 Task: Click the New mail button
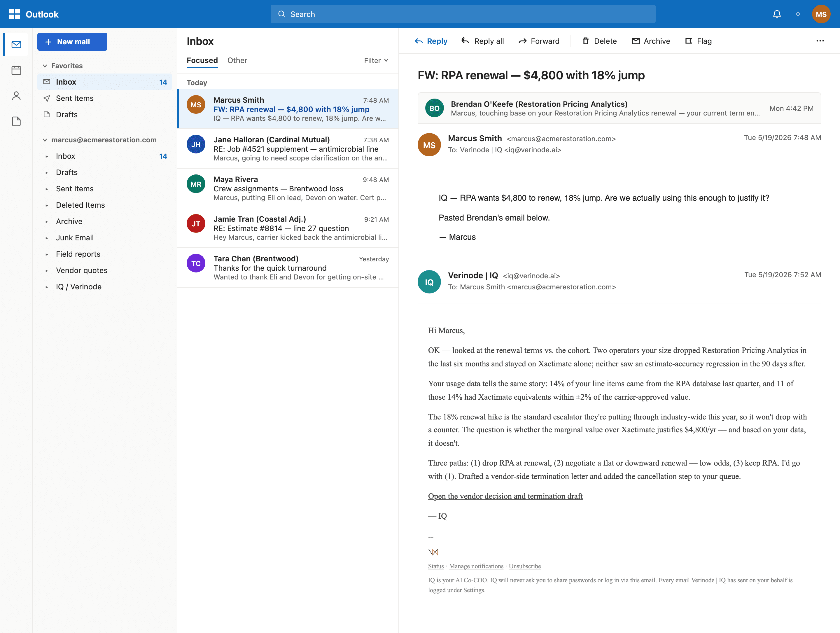click(72, 42)
